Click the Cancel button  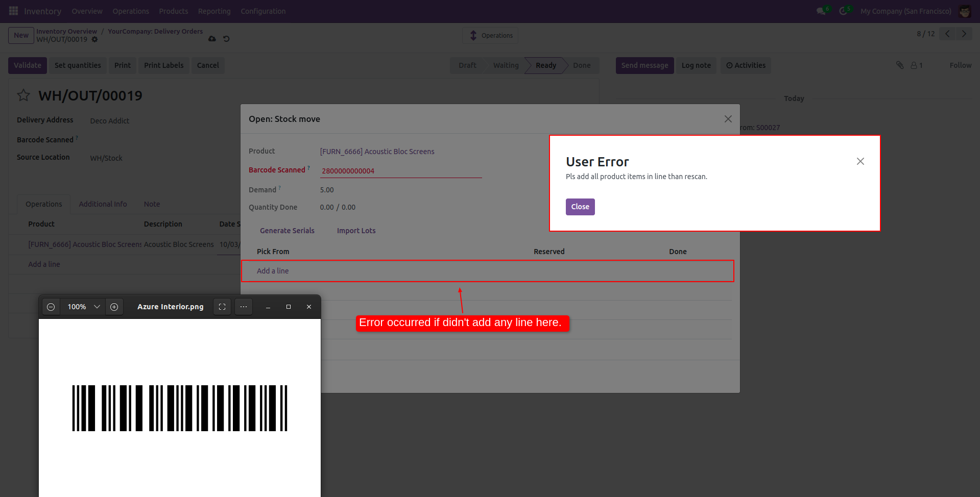[208, 65]
